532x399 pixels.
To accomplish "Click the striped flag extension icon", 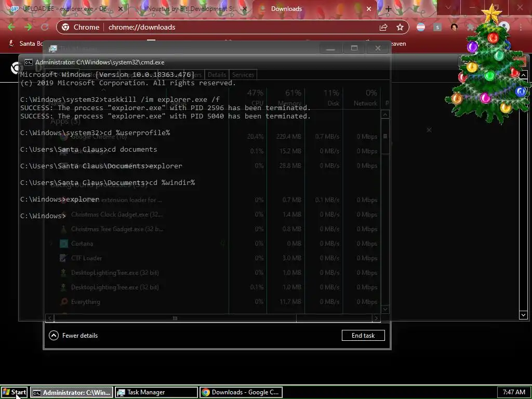I will tap(421, 27).
